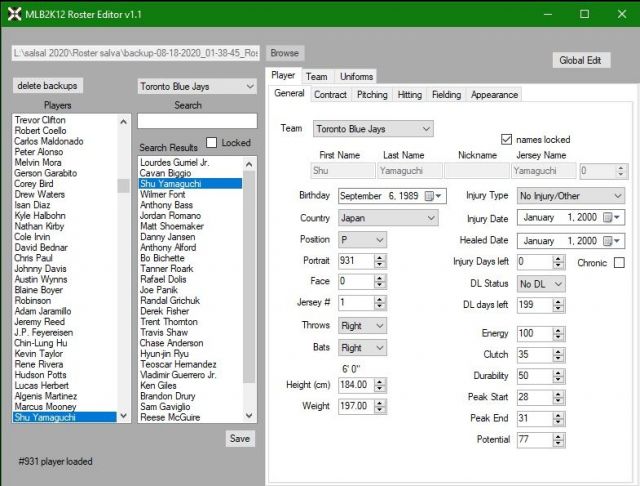Select Drew Waters in Players list
Viewport: 640px width, 486px height.
[x=40, y=194]
